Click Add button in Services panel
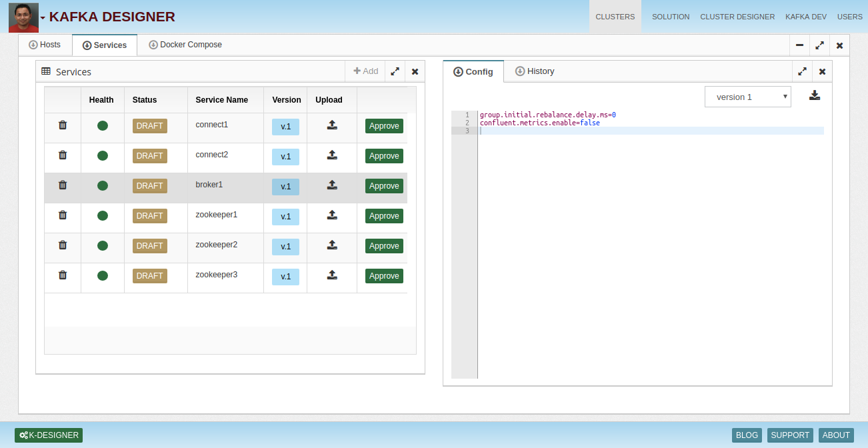 coord(365,71)
